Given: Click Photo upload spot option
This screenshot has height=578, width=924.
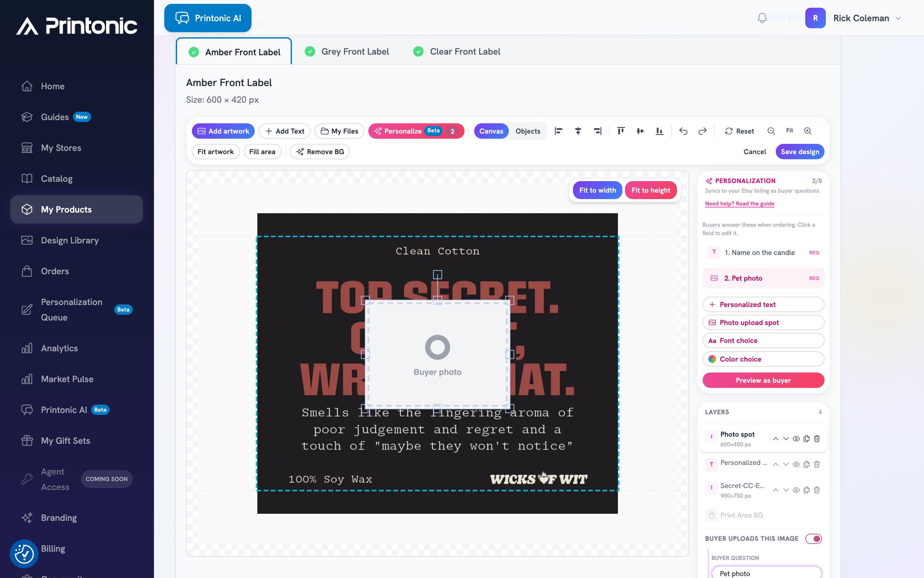Looking at the screenshot, I should (763, 323).
